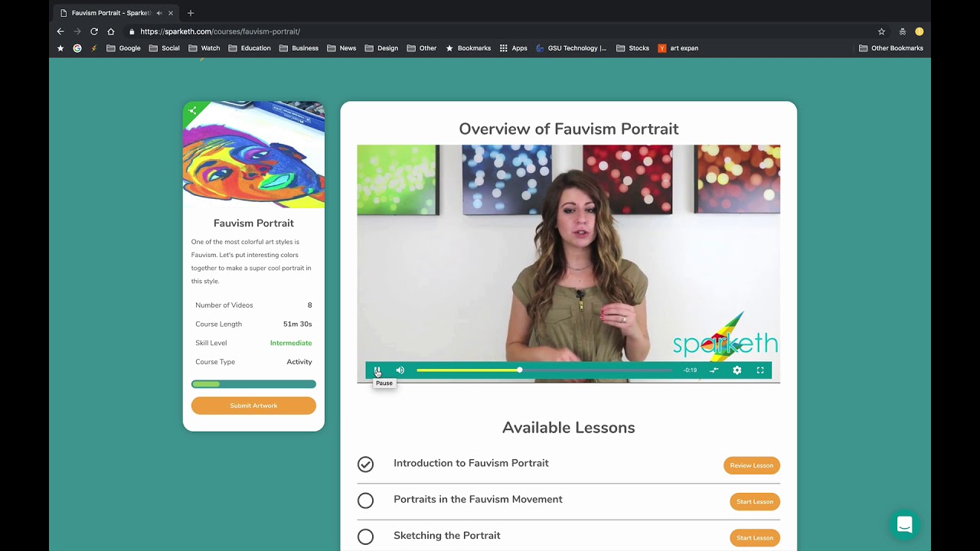
Task: Toggle the completed checkmark for Introduction lesson
Action: (365, 464)
